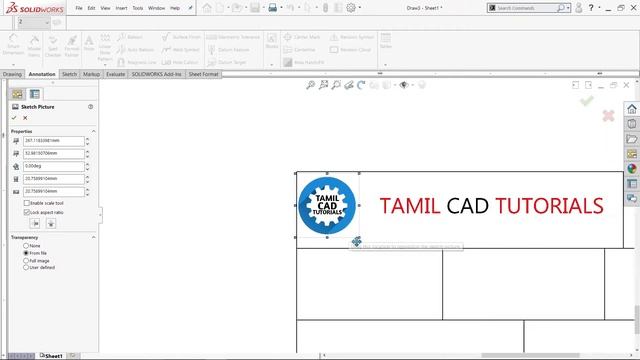Accept picture with large green checkmark in canvas corner
The height and width of the screenshot is (360, 640).
587,101
